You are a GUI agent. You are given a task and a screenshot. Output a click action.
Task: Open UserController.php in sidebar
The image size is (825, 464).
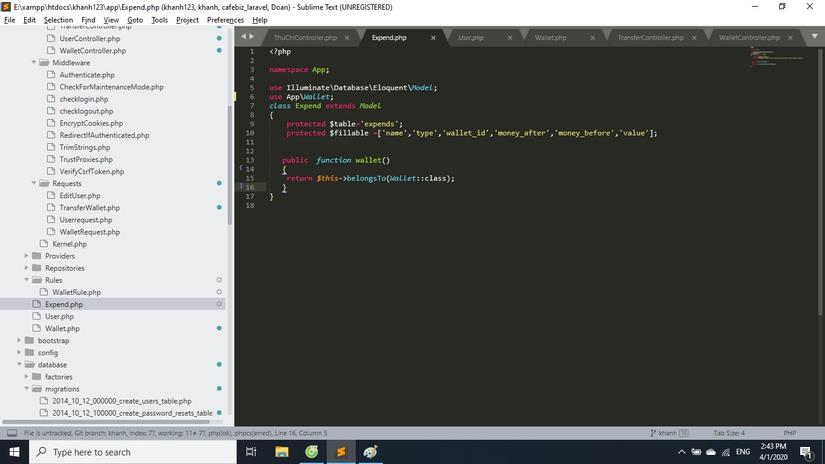point(89,38)
